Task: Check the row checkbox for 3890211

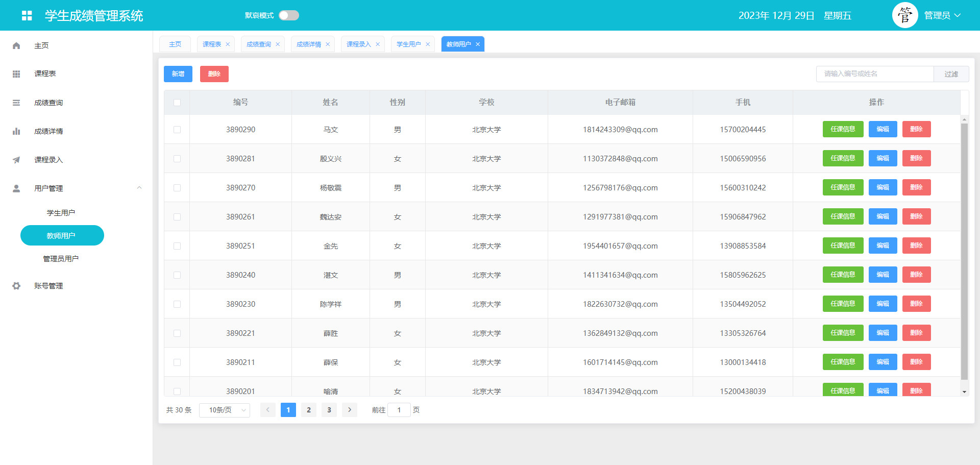Action: 177,362
